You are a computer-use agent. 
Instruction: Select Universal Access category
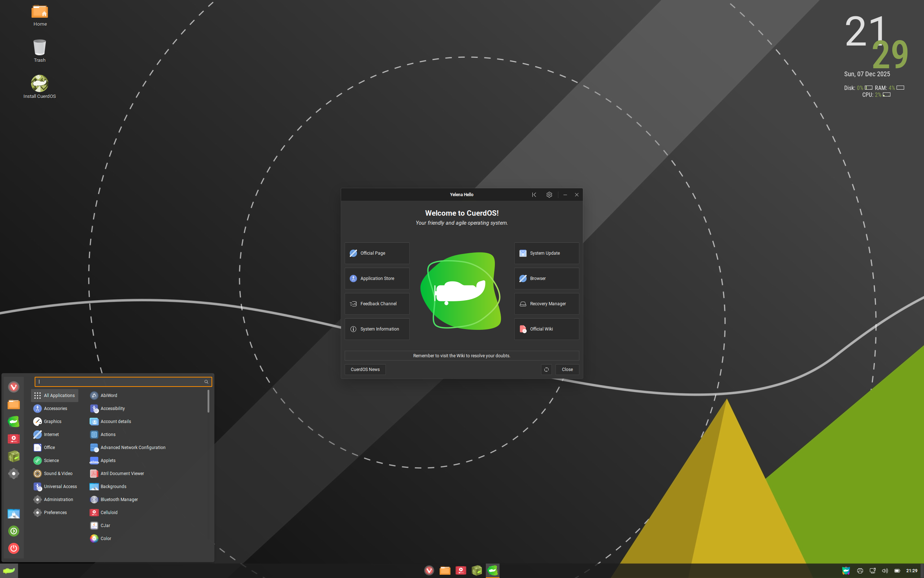(55, 487)
